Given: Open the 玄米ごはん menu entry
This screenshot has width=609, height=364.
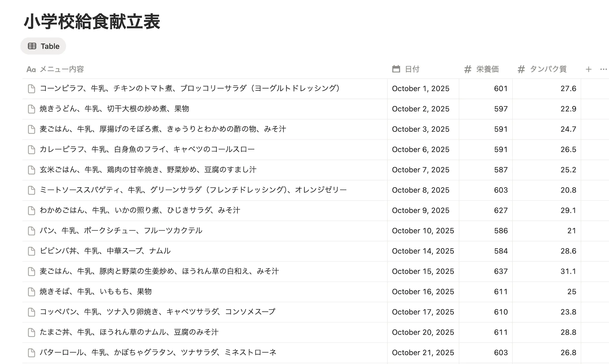Looking at the screenshot, I should coord(148,170).
